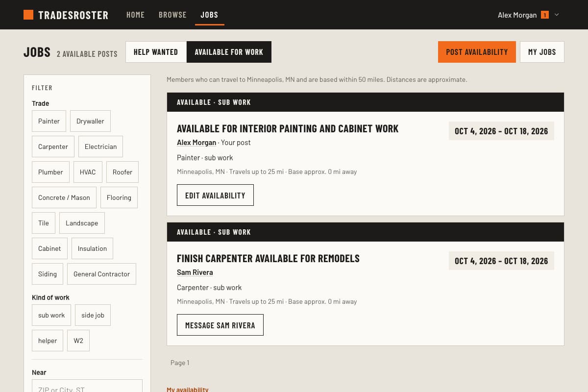The image size is (588, 392).
Task: Select the General Contractor filter chip
Action: tap(101, 274)
